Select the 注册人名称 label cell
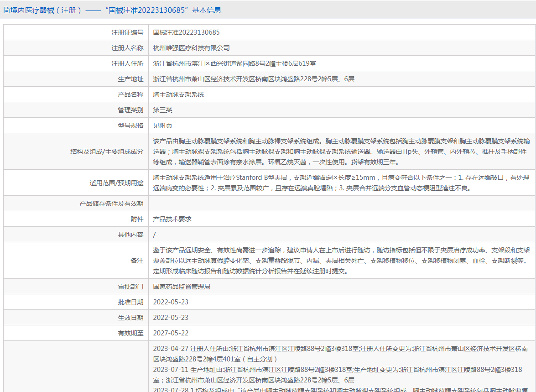 [x=128, y=48]
